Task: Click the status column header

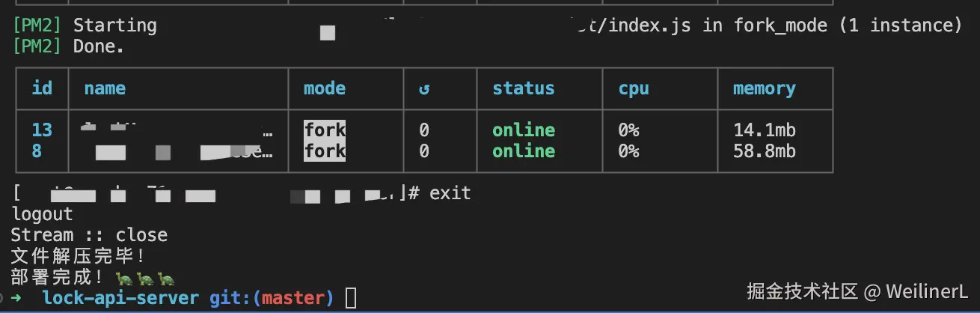Action: pos(524,88)
